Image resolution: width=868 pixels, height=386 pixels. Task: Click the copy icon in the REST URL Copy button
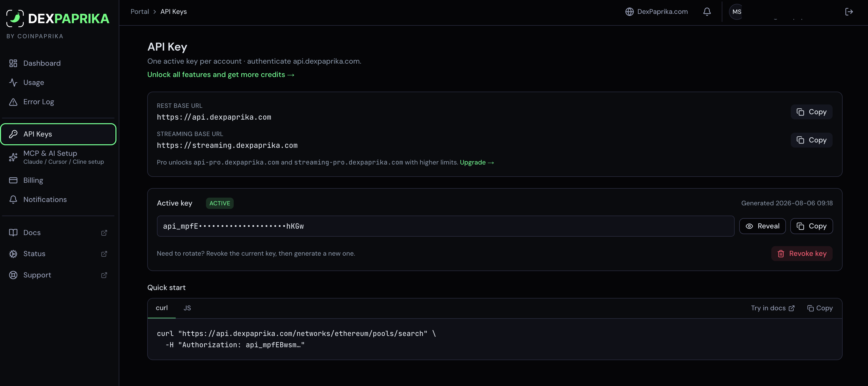pyautogui.click(x=800, y=112)
